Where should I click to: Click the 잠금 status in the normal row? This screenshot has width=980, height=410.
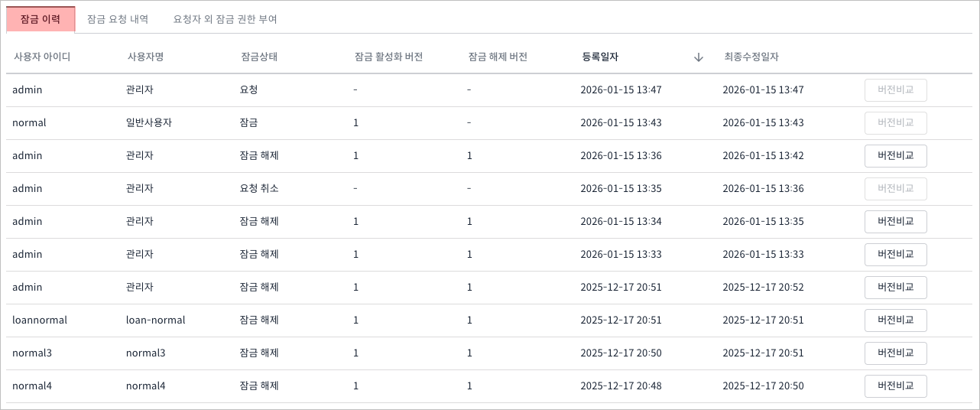248,122
